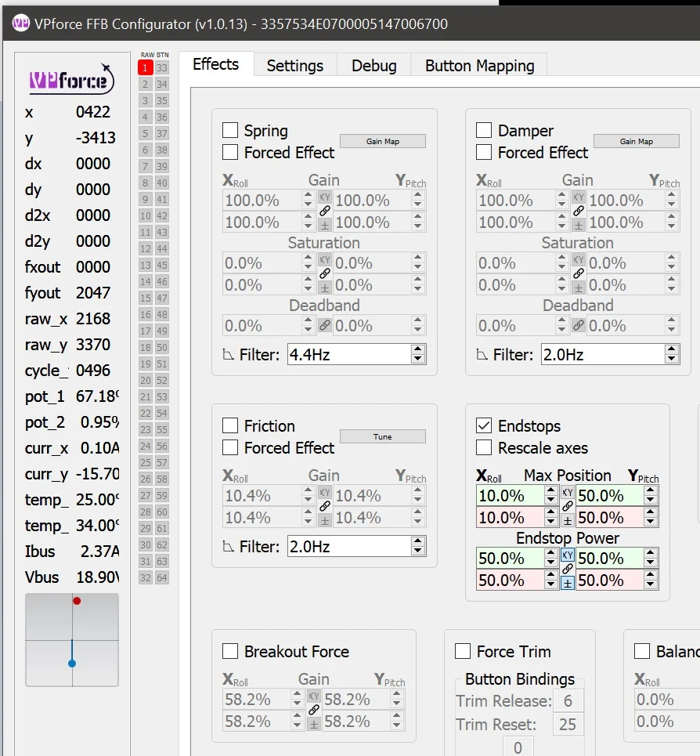Increase Spring Filter frequency with up arrow

point(418,349)
